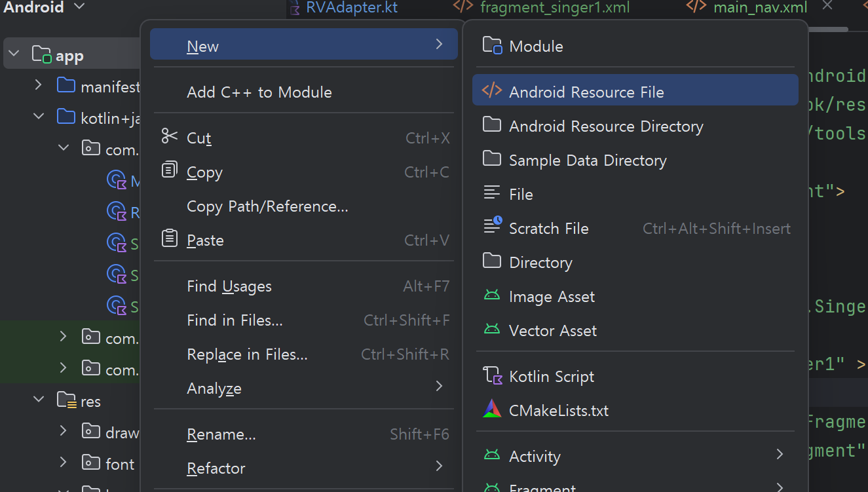Expand the manifests folder arrow

tap(39, 85)
